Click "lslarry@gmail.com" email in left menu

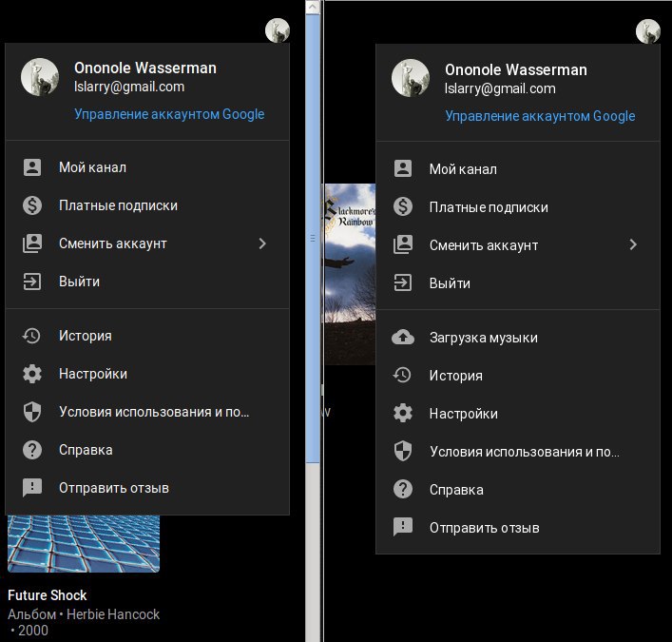pos(129,88)
